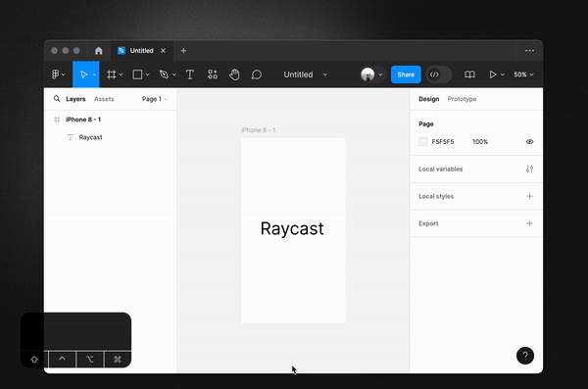Select the Comment tool
This screenshot has height=389, width=588.
[x=257, y=74]
